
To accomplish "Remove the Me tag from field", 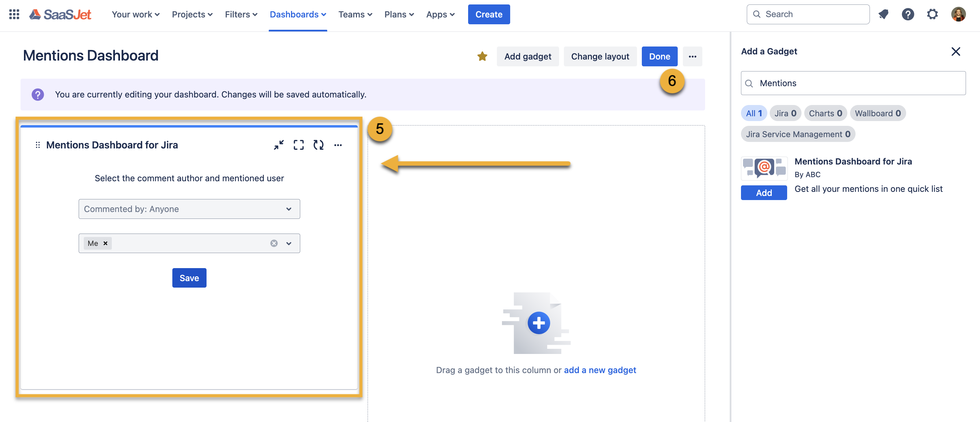I will click(x=105, y=243).
